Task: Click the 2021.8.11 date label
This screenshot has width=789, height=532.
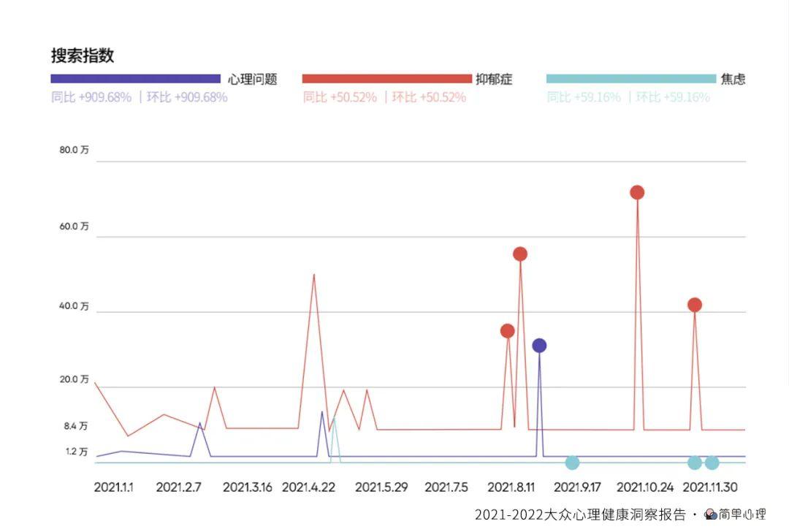Action: (x=511, y=487)
